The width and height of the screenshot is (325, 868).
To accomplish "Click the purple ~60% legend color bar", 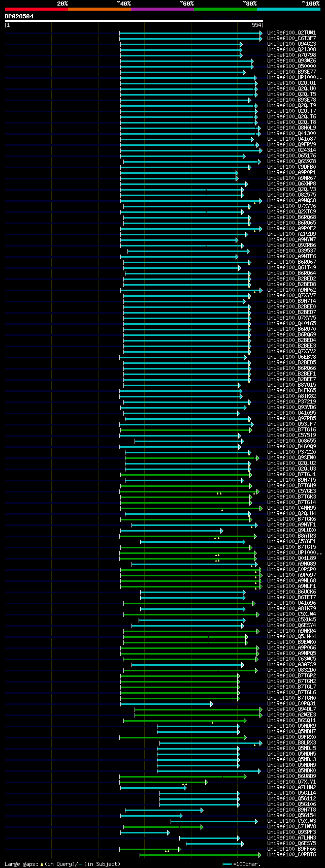I will 162,9.
